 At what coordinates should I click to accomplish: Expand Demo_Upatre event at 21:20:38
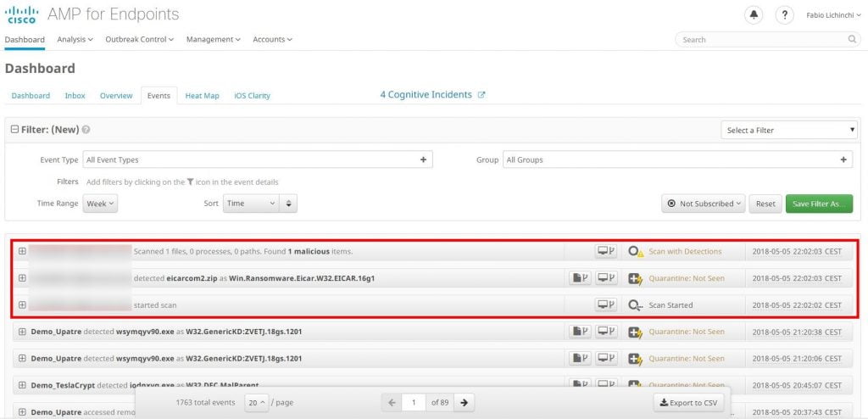tap(22, 332)
